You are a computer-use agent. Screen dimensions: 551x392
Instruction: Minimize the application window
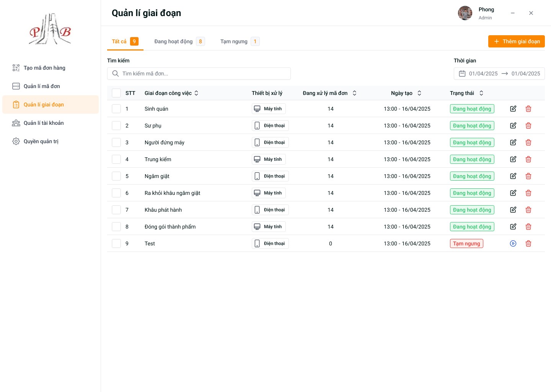pyautogui.click(x=513, y=13)
